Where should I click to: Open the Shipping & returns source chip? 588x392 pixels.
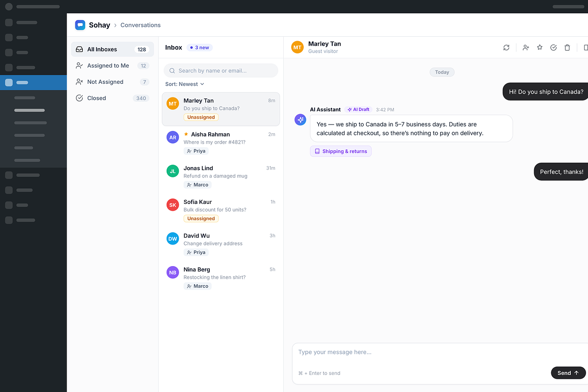coord(341,151)
